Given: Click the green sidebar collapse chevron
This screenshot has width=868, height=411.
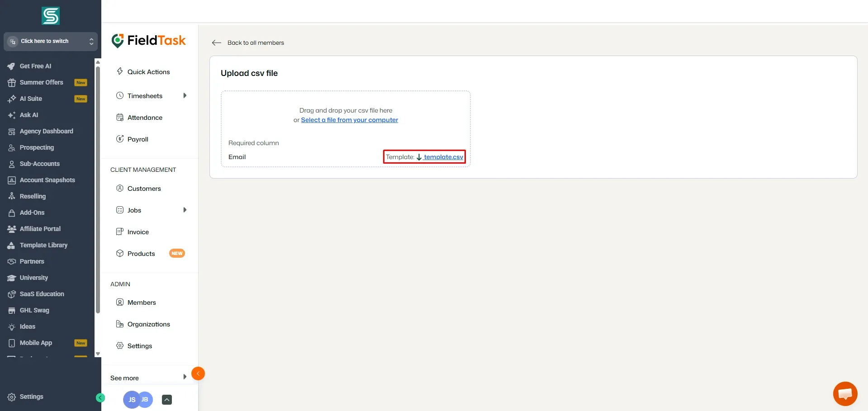Looking at the screenshot, I should [100, 397].
